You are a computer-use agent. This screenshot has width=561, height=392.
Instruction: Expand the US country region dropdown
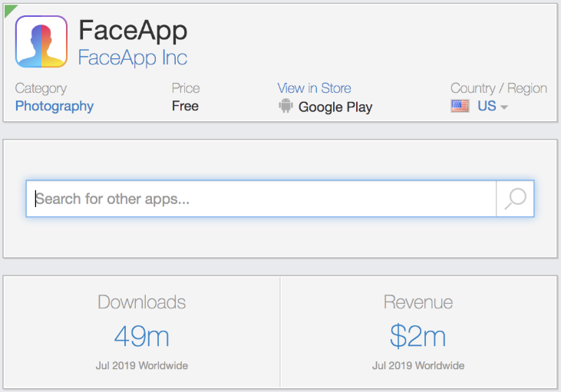(493, 106)
